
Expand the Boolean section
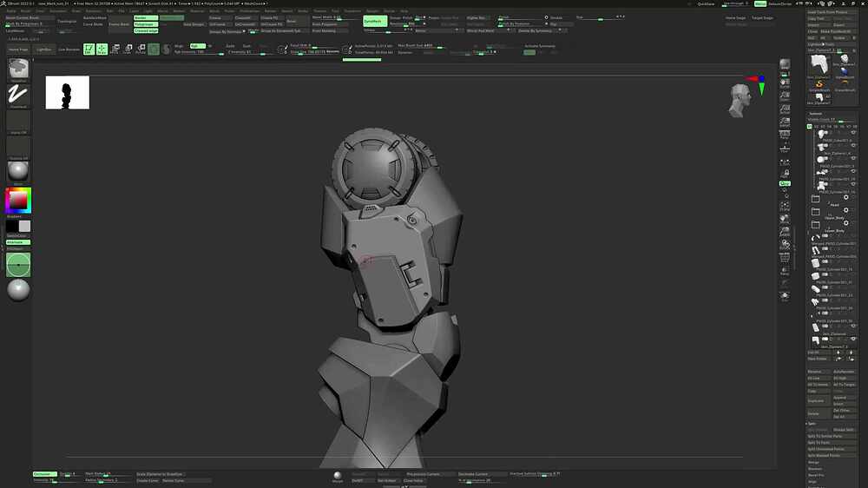click(815, 469)
